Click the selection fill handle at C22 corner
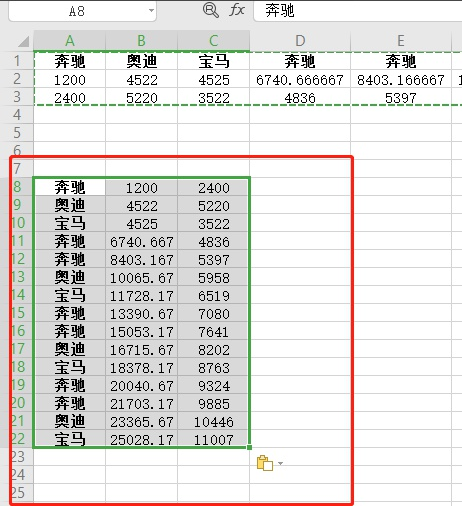 click(250, 447)
